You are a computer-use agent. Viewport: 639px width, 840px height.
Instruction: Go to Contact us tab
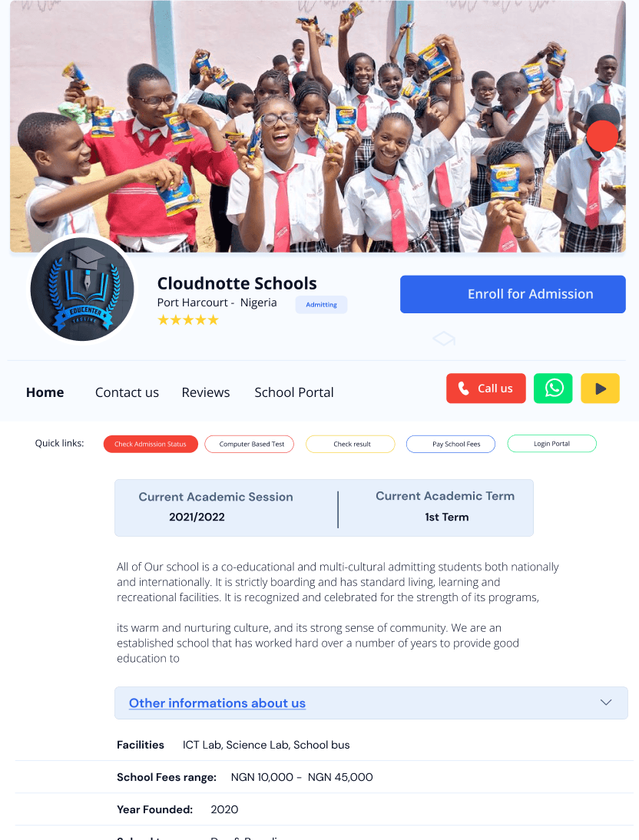[127, 392]
